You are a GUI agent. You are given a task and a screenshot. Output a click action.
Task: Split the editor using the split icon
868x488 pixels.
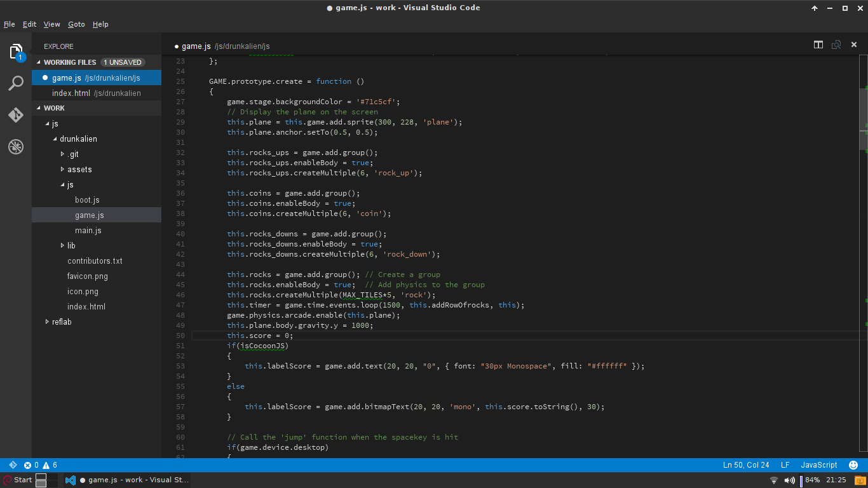(818, 44)
